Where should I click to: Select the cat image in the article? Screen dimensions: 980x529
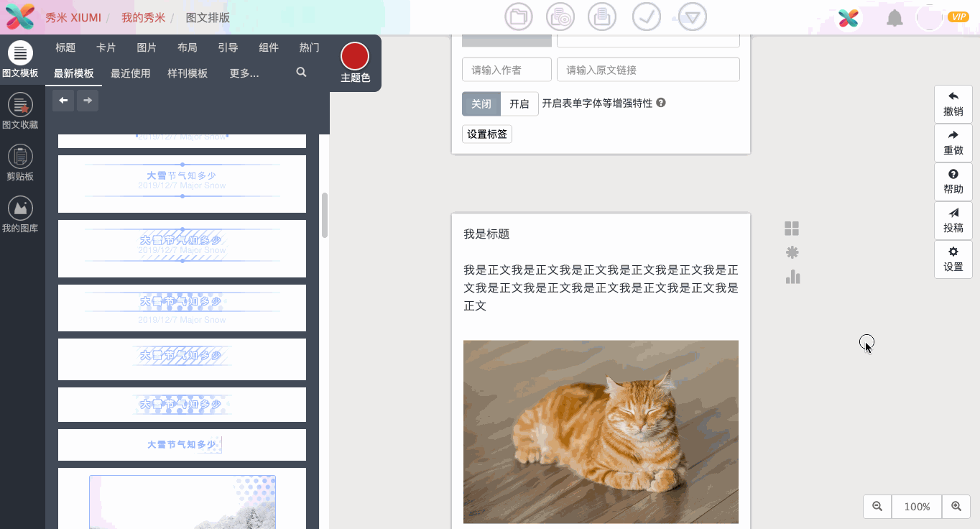pos(601,432)
